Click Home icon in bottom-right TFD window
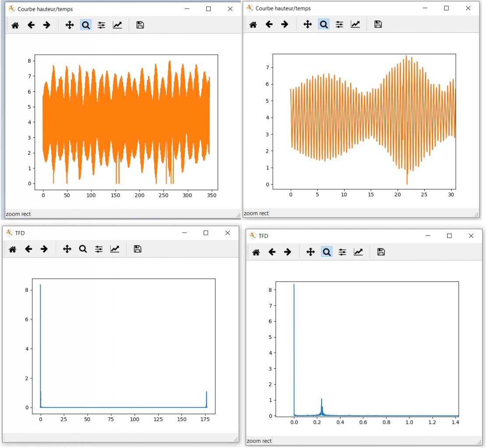 coord(256,252)
